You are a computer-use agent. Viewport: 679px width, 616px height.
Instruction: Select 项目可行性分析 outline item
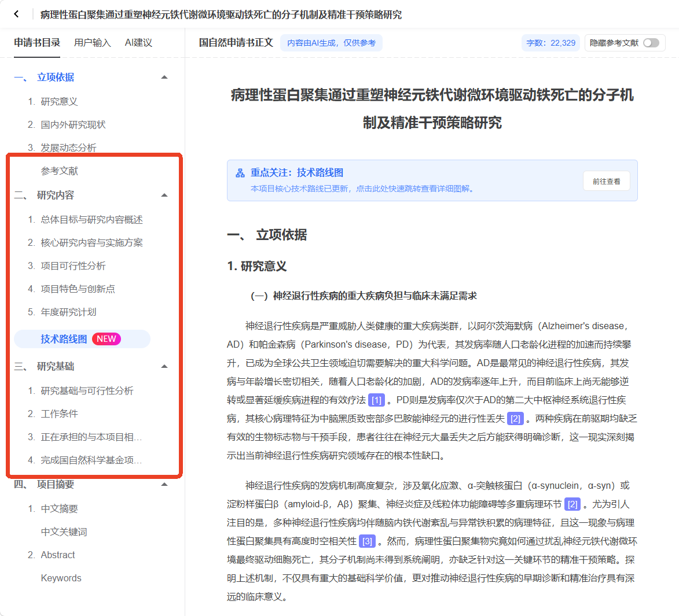73,266
